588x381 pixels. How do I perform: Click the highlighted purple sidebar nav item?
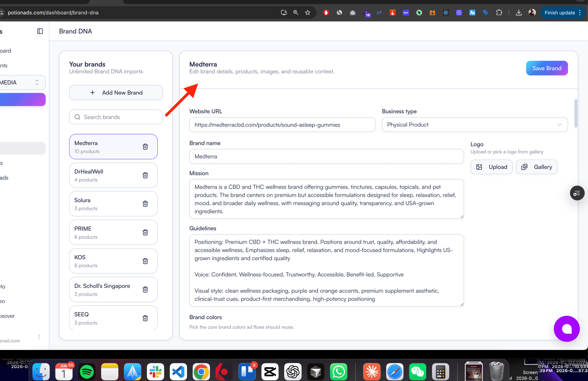(23, 99)
